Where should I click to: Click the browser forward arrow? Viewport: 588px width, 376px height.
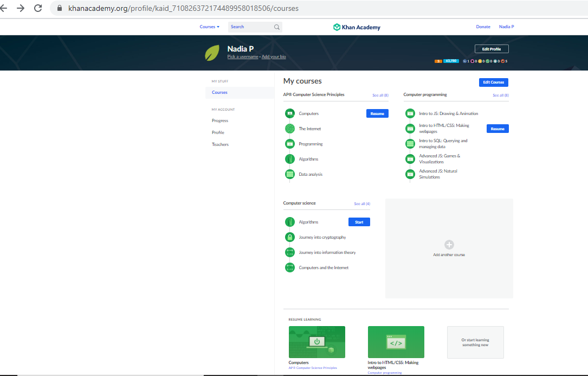(21, 8)
